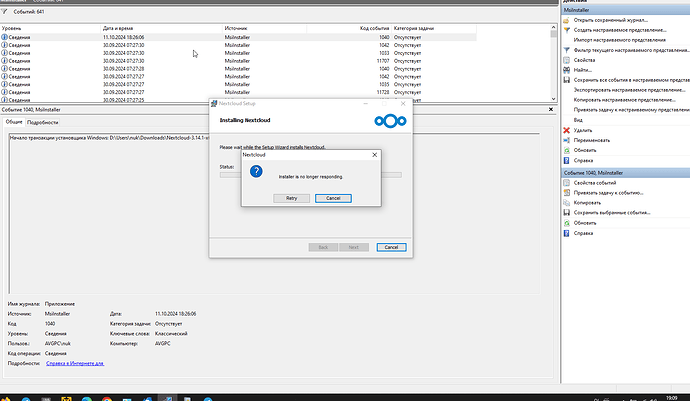Image resolution: width=690 pixels, height=401 pixels.
Task: Open the 'Справка в Интернете' link
Action: coord(75,363)
